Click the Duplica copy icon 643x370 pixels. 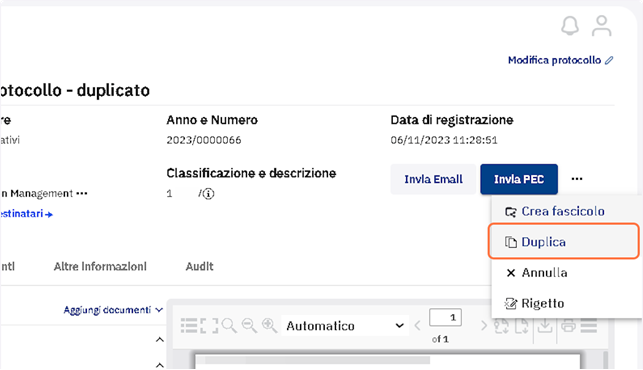coord(511,242)
